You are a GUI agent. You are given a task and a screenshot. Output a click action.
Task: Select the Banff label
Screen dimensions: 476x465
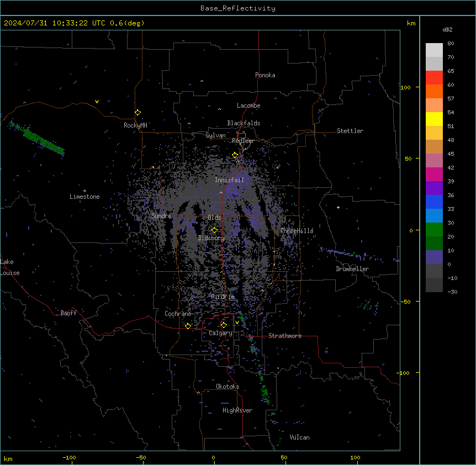(x=68, y=313)
